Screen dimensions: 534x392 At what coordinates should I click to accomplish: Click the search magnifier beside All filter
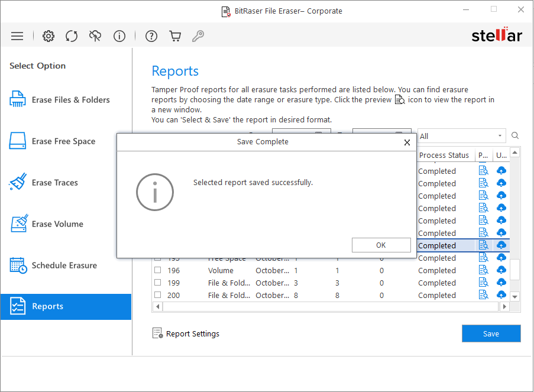515,136
